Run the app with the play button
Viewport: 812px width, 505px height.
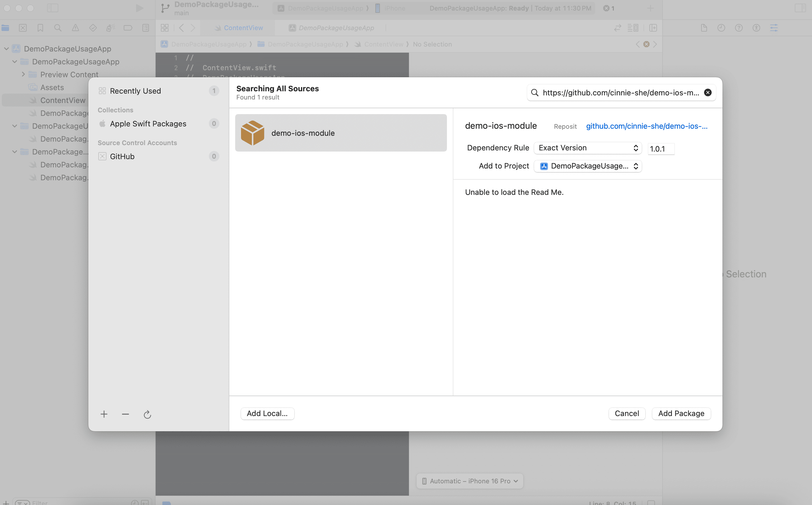[x=140, y=8]
